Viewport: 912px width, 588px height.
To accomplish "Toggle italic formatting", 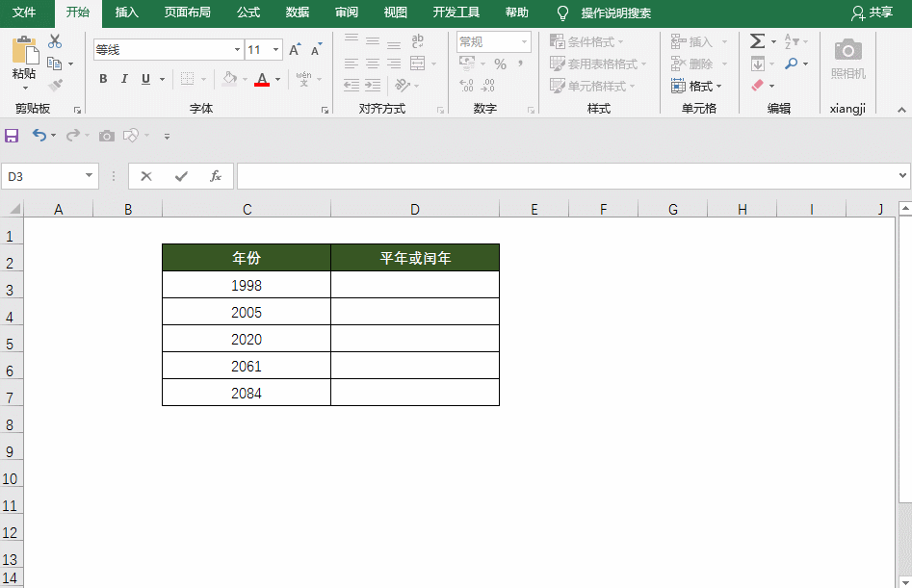I will tap(124, 79).
